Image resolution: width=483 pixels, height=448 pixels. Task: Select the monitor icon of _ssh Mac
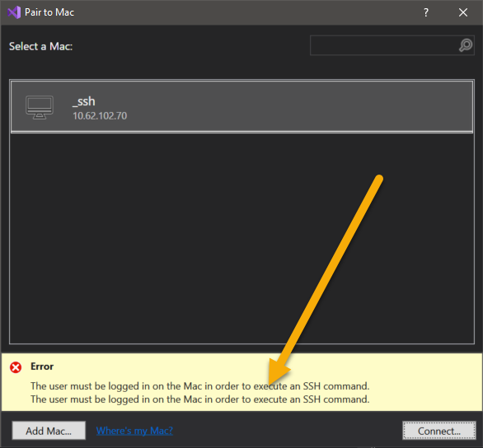click(40, 107)
